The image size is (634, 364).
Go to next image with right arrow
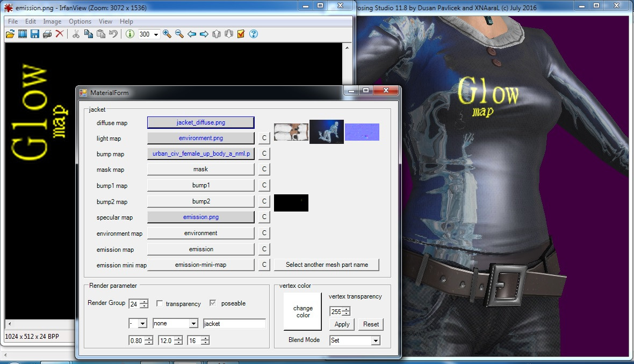[x=204, y=34]
